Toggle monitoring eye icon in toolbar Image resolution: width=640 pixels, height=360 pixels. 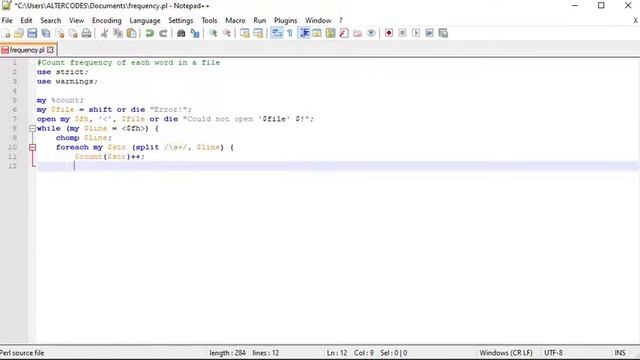(371, 33)
